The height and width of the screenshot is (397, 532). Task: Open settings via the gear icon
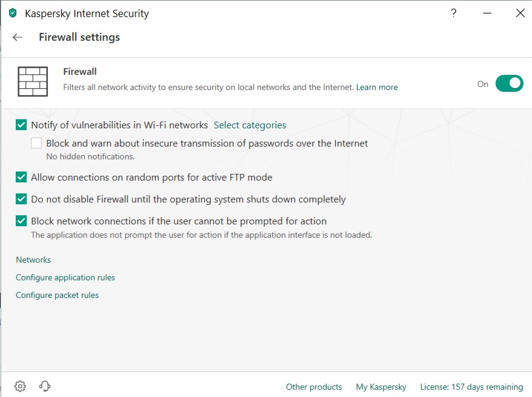(20, 386)
